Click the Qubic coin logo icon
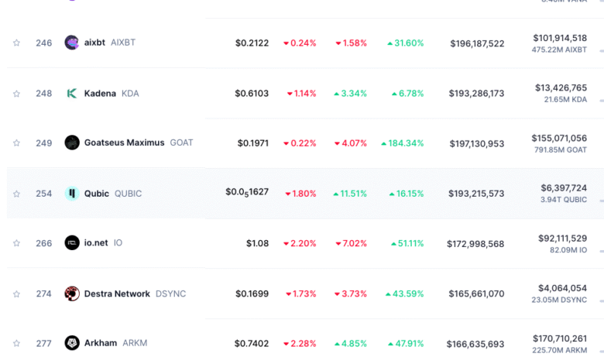Screen dimensions: 604x364 [72, 194]
